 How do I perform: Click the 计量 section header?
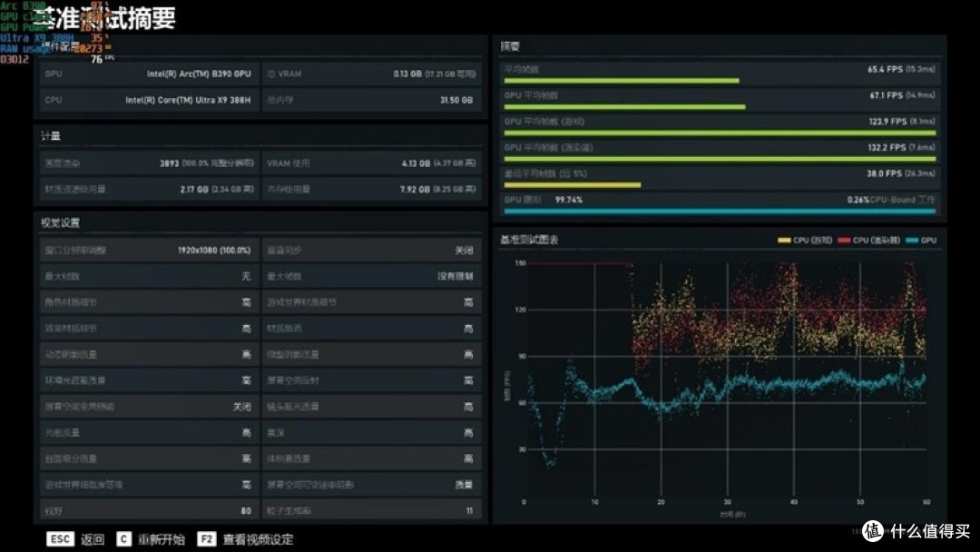coord(51,135)
